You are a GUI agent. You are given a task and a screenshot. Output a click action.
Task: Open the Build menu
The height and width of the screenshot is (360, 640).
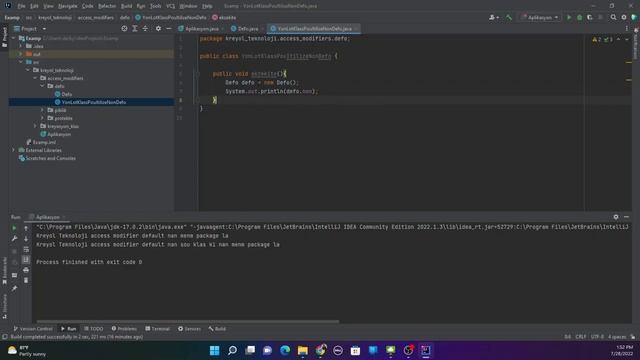pyautogui.click(x=127, y=6)
